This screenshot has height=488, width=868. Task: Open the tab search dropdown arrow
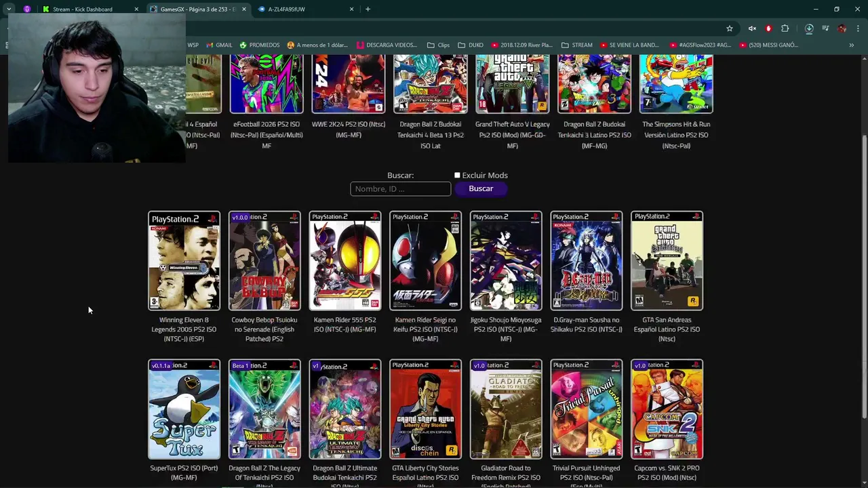[x=9, y=9]
